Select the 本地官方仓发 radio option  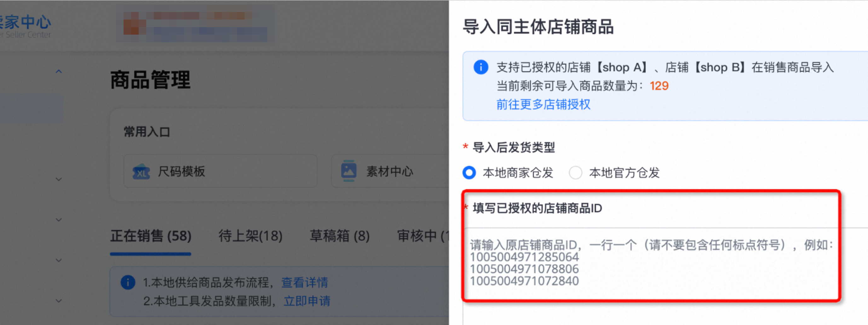(x=575, y=173)
